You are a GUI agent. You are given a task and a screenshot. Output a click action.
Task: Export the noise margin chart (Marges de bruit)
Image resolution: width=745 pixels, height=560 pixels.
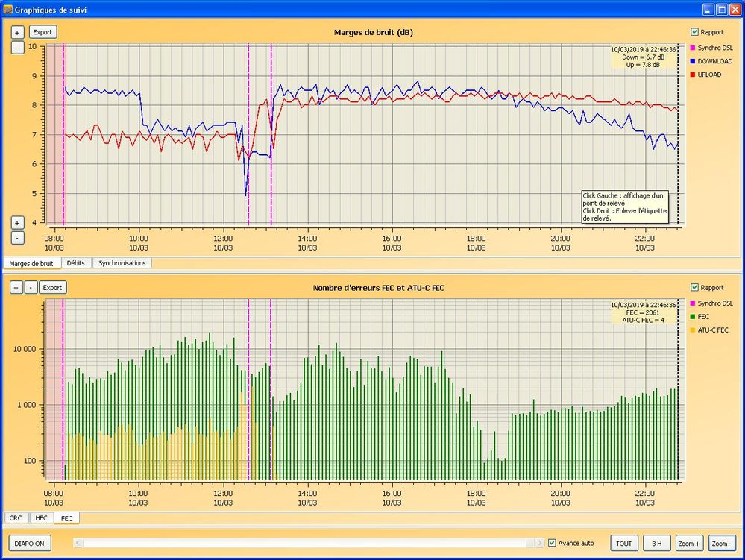tap(43, 32)
